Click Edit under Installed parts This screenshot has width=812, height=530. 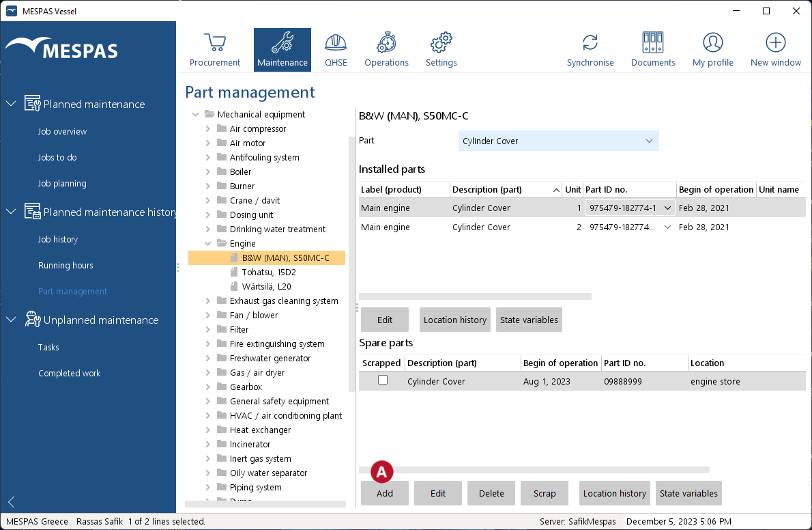pyautogui.click(x=385, y=320)
